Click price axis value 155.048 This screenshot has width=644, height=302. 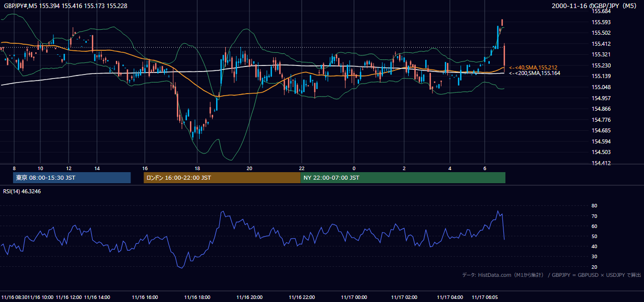coord(601,87)
